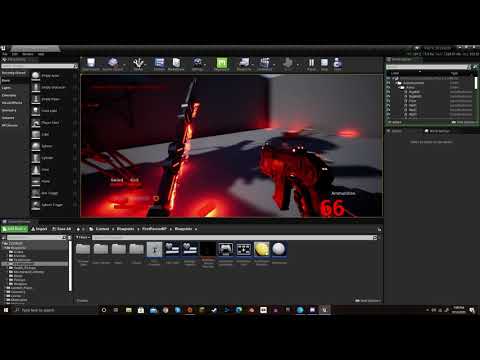The width and height of the screenshot is (480, 360).
Task: Open View Options in Content Browser
Action: 368,301
